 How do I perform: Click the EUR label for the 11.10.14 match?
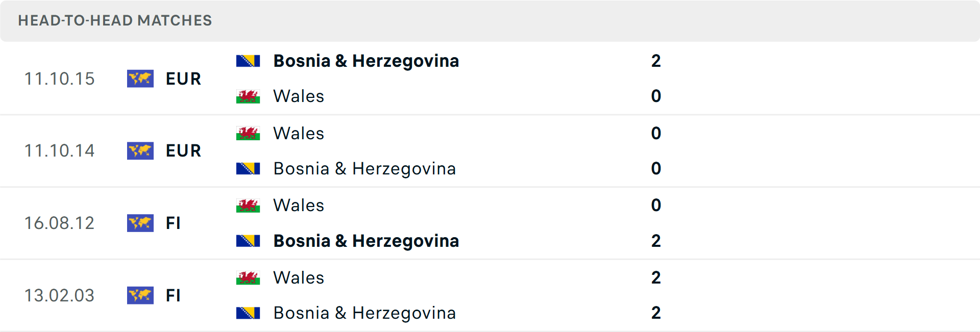[x=183, y=150]
